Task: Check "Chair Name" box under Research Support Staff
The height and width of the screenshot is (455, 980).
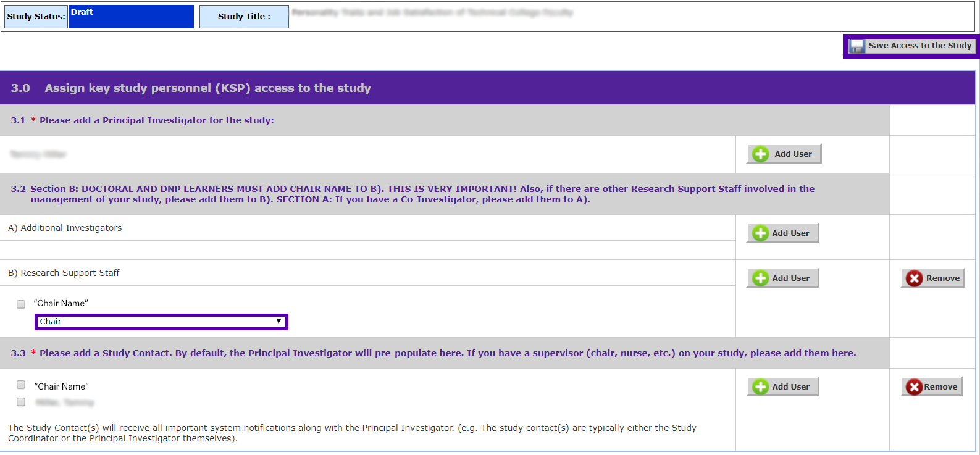Action: [21, 304]
